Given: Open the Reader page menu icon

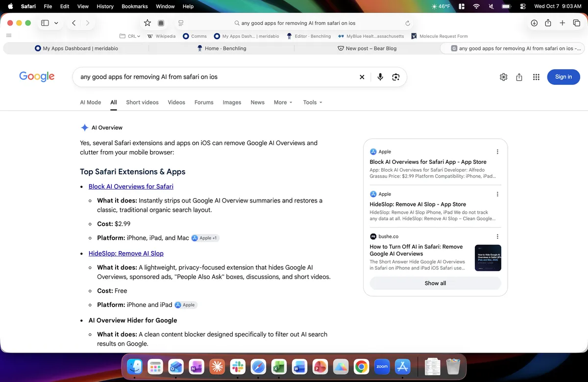Looking at the screenshot, I should (181, 23).
